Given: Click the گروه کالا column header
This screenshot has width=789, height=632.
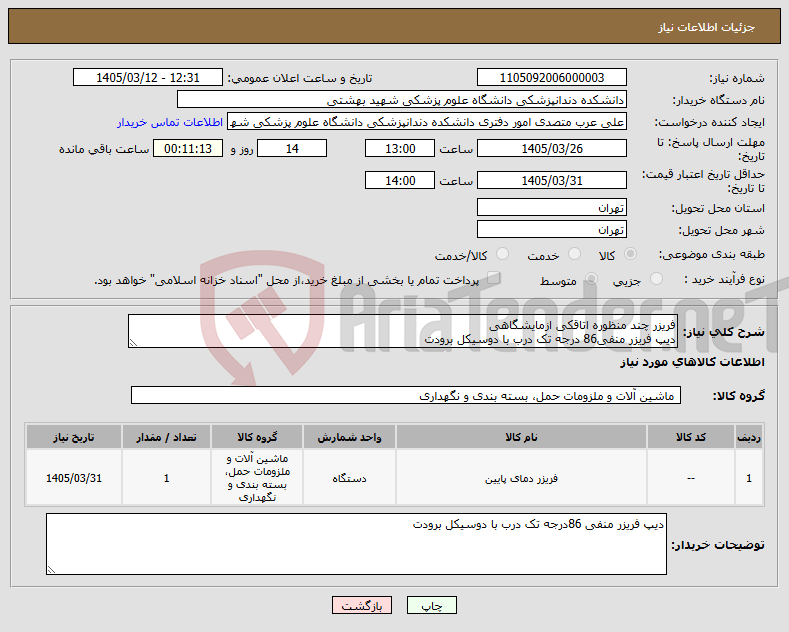Looking at the screenshot, I should [x=257, y=437].
